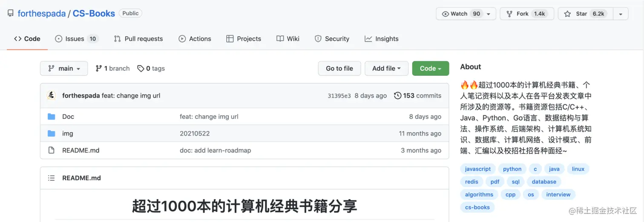Viewport: 644px width, 222px height.
Task: Open the img folder
Action: pos(68,134)
